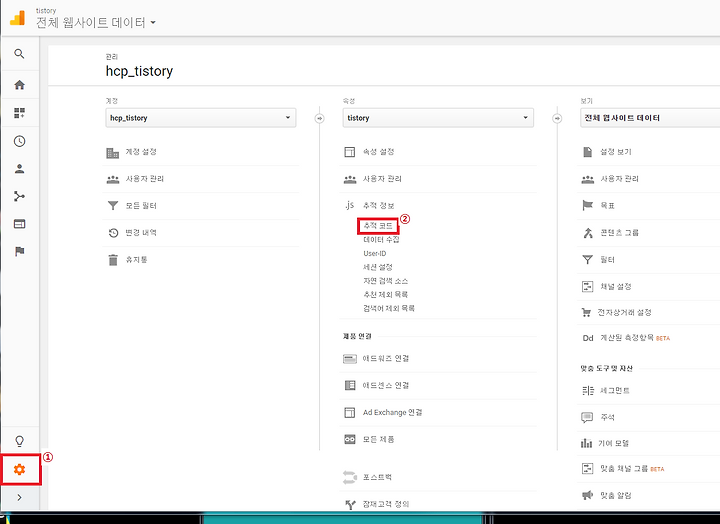The width and height of the screenshot is (720, 524).
Task: Open Realtime reports clock icon
Action: (x=19, y=141)
